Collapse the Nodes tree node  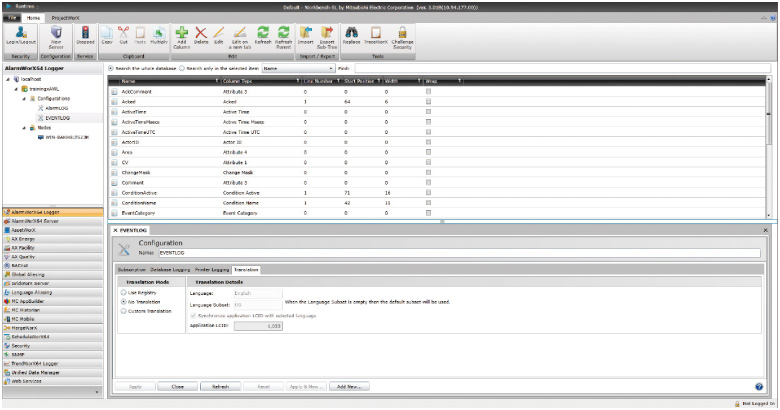24,128
